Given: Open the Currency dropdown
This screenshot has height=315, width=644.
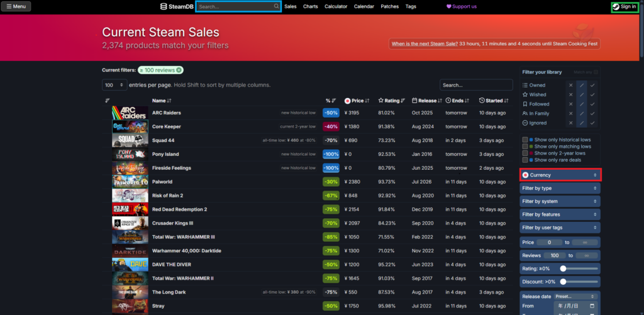Looking at the screenshot, I should [560, 175].
